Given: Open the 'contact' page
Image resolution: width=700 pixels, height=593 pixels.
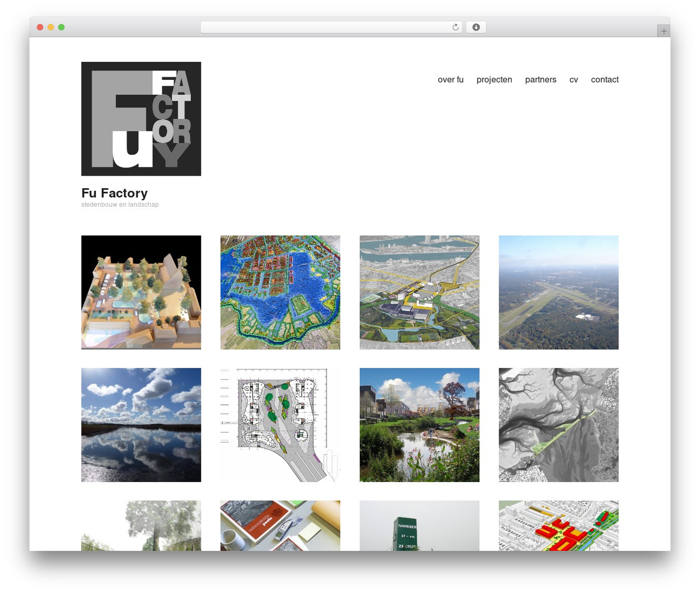Looking at the screenshot, I should (605, 79).
